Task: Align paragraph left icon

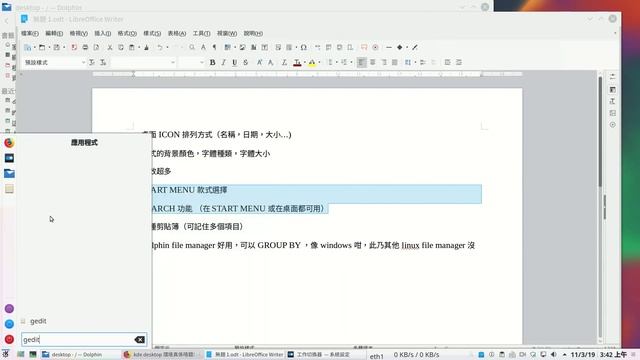Action: [x=361, y=62]
